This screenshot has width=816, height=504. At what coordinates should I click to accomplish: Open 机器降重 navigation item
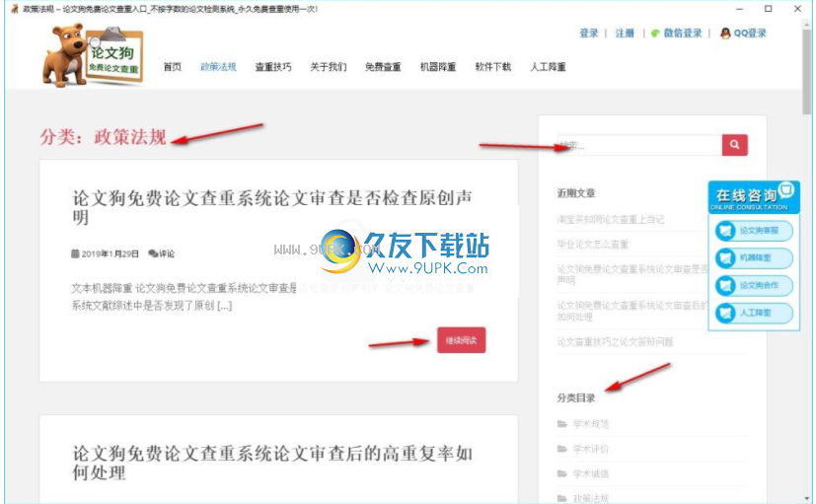click(438, 67)
